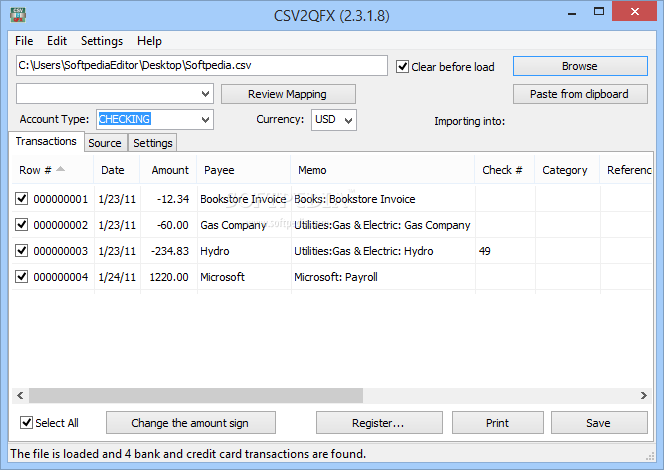Open the Help menu

(149, 41)
